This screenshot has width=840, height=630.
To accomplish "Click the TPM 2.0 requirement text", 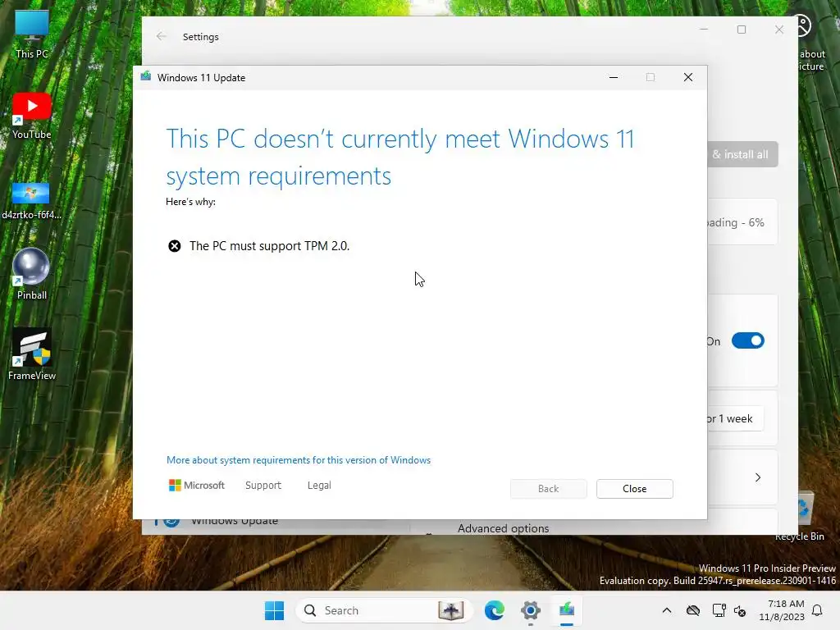I will pyautogui.click(x=269, y=246).
